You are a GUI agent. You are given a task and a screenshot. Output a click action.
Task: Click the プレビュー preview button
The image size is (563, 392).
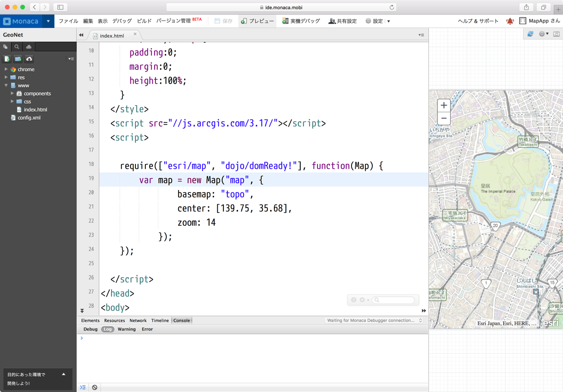click(x=258, y=21)
